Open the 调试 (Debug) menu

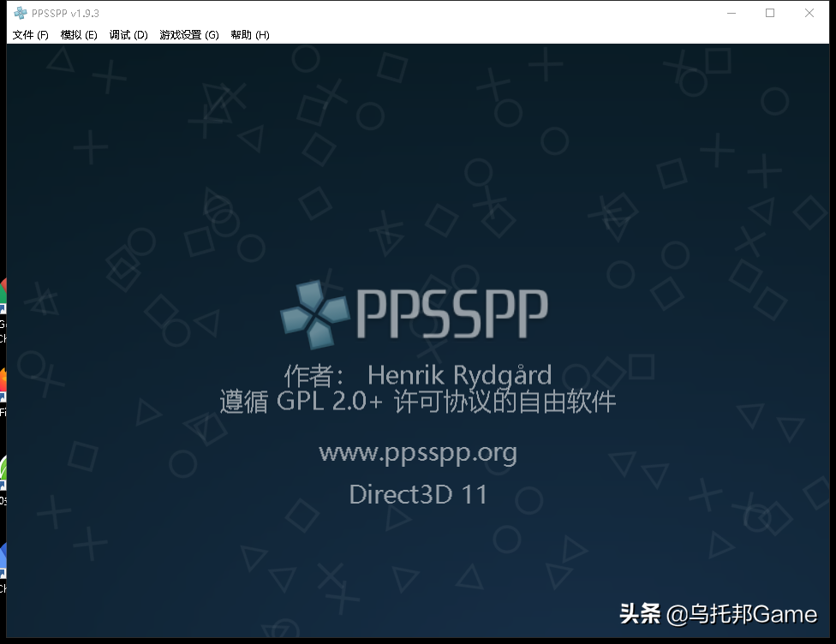128,34
